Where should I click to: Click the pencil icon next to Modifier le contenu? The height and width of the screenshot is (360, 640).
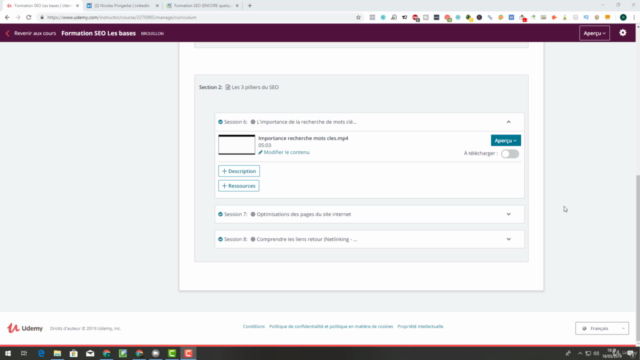pyautogui.click(x=260, y=152)
